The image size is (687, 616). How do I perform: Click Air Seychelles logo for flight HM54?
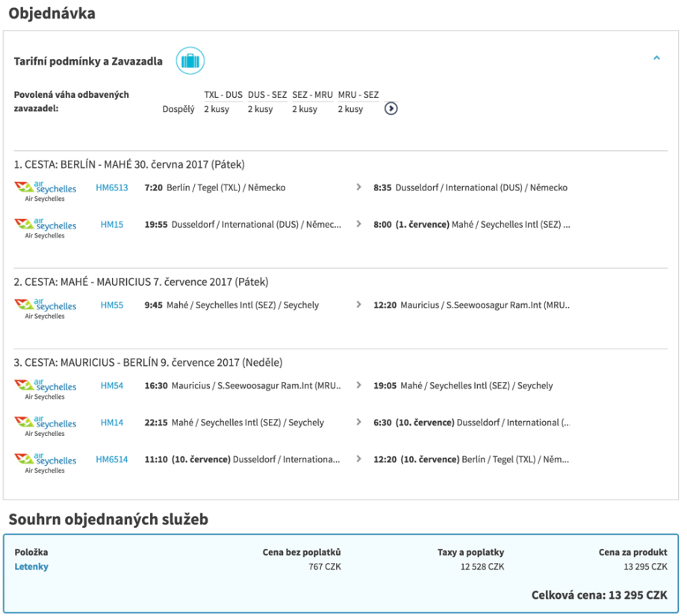[x=46, y=389]
